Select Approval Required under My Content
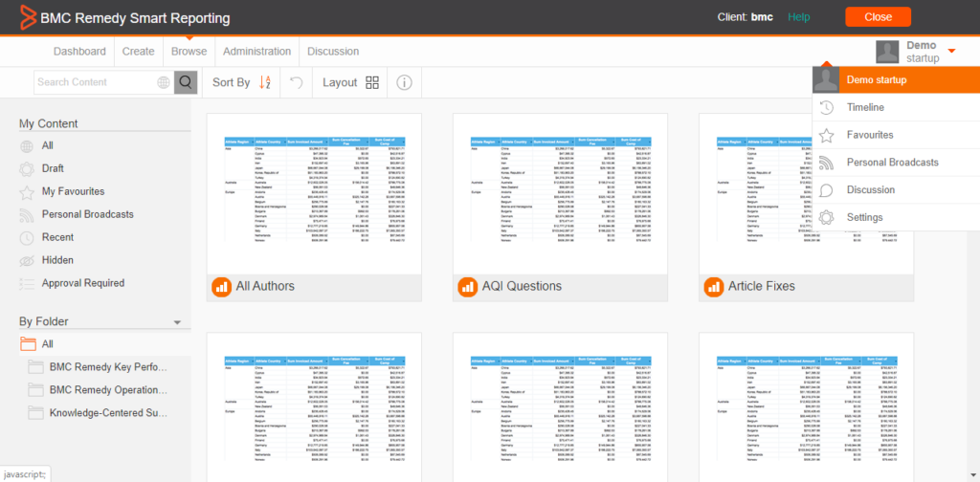The width and height of the screenshot is (980, 482). (83, 283)
